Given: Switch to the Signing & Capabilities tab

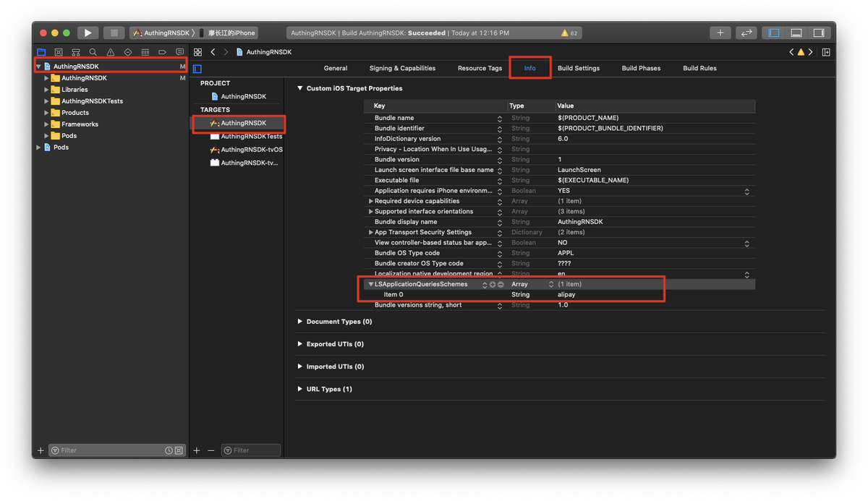Looking at the screenshot, I should 402,68.
